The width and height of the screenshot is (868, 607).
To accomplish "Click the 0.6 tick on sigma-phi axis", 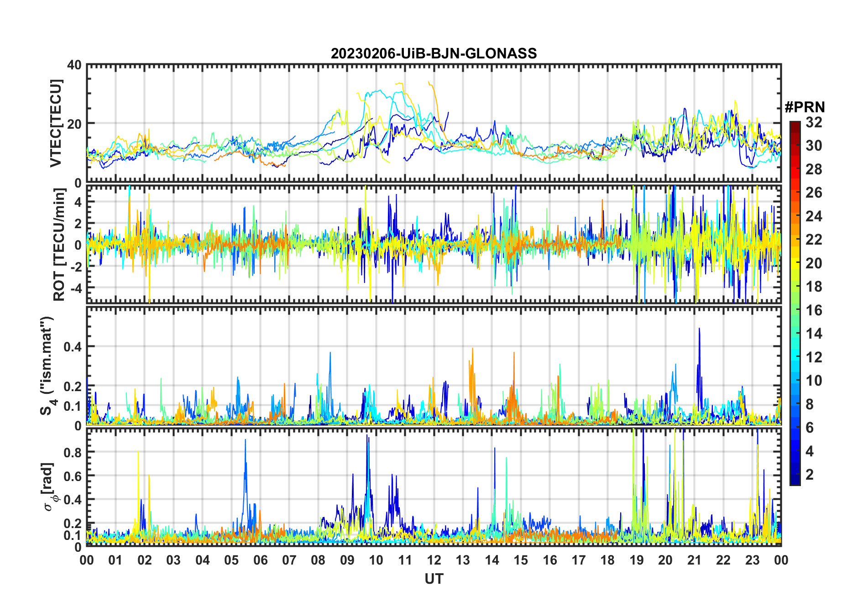I will (x=73, y=476).
